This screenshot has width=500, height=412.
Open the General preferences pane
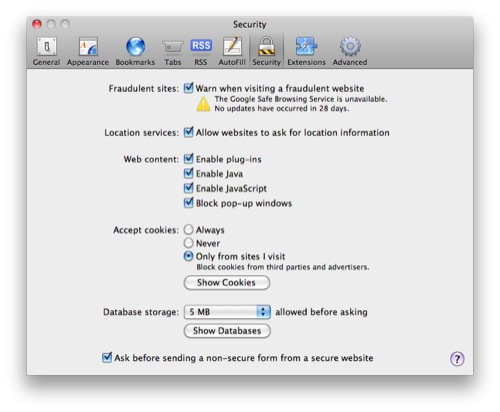46,51
